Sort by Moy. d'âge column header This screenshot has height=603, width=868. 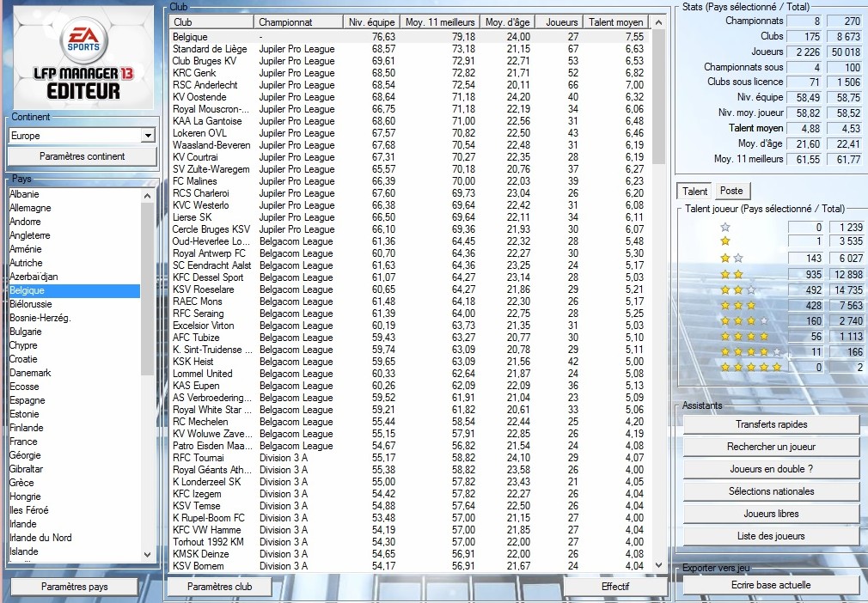pyautogui.click(x=508, y=22)
